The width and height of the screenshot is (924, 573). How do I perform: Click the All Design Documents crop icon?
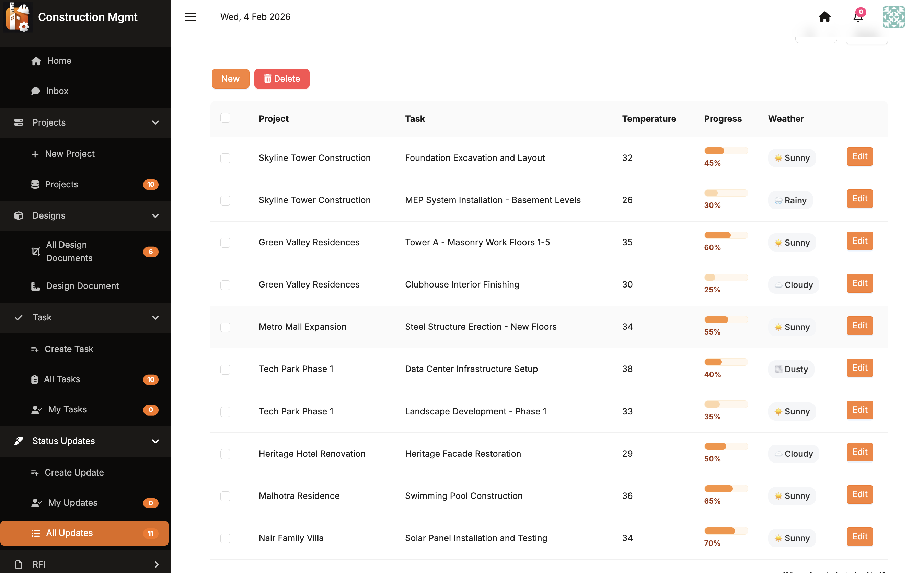coord(36,252)
